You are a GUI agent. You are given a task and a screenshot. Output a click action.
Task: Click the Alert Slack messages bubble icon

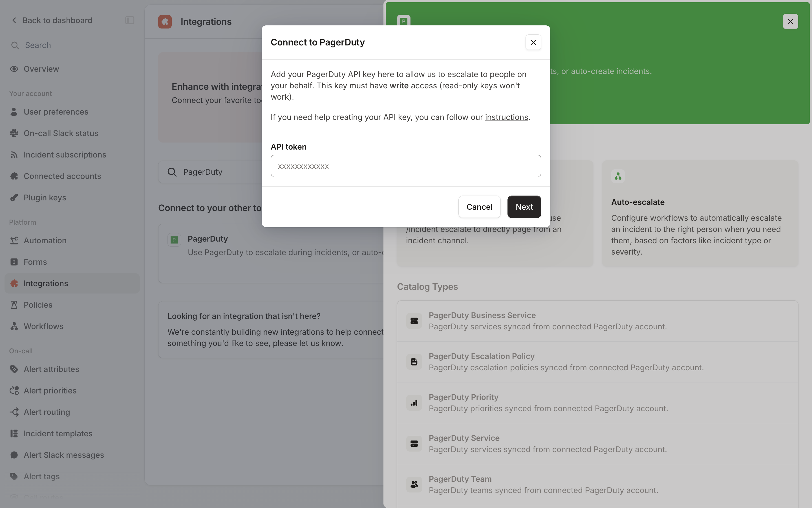tap(14, 455)
